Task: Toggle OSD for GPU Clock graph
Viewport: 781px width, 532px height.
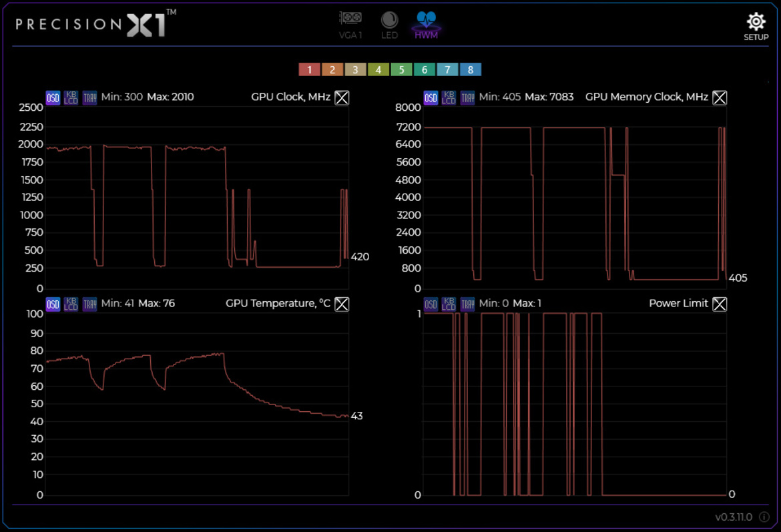Action: tap(53, 97)
